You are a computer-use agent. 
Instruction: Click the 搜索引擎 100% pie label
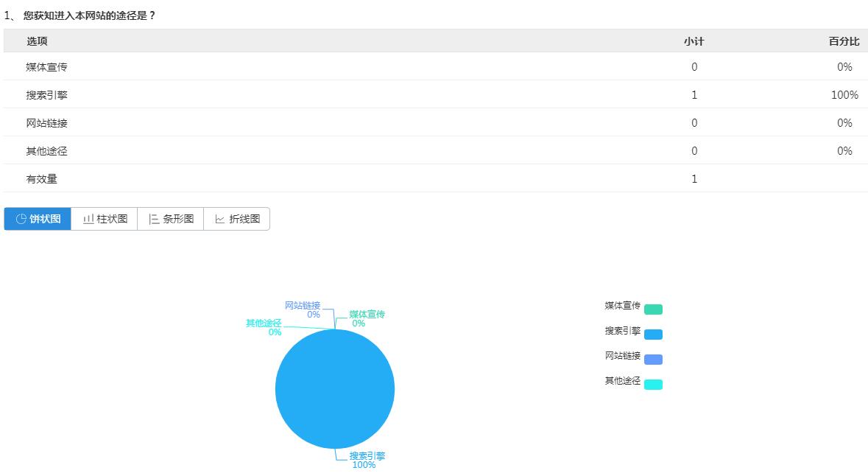pyautogui.click(x=366, y=460)
